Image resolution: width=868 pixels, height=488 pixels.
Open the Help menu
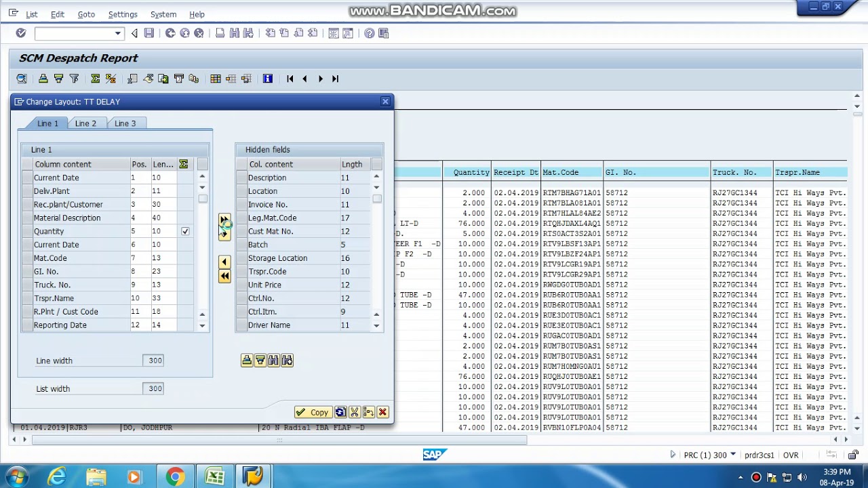(x=197, y=14)
